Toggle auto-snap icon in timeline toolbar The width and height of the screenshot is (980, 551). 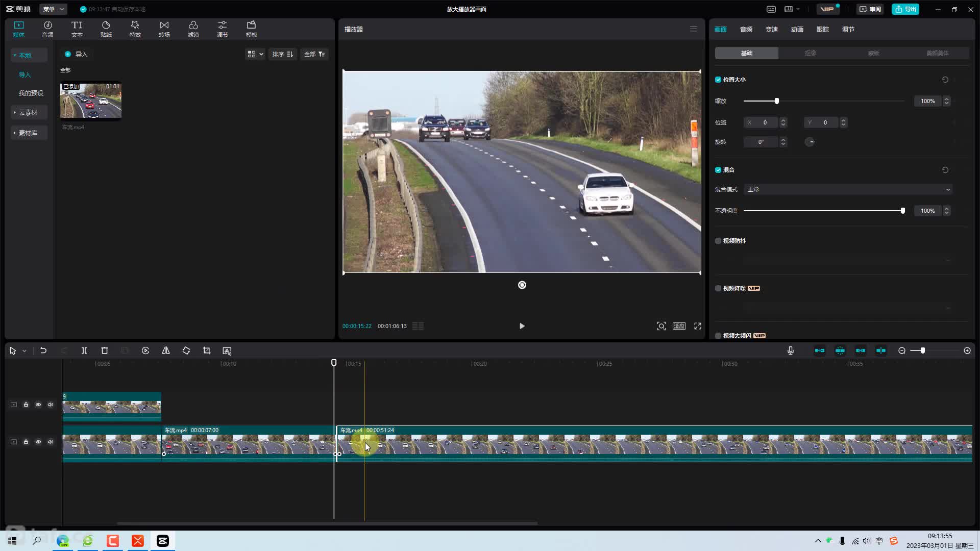(840, 350)
